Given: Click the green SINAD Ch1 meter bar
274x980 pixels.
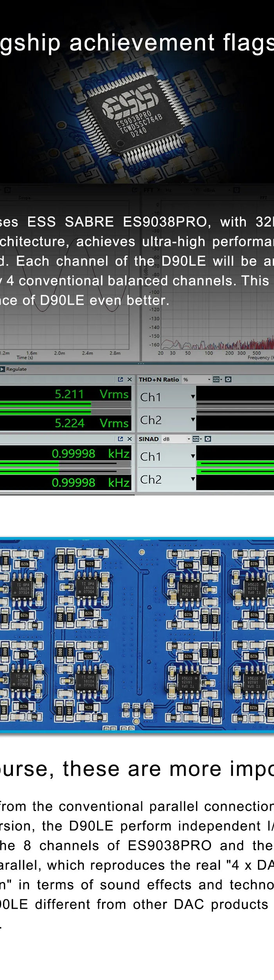Looking at the screenshot, I should pos(235,464).
